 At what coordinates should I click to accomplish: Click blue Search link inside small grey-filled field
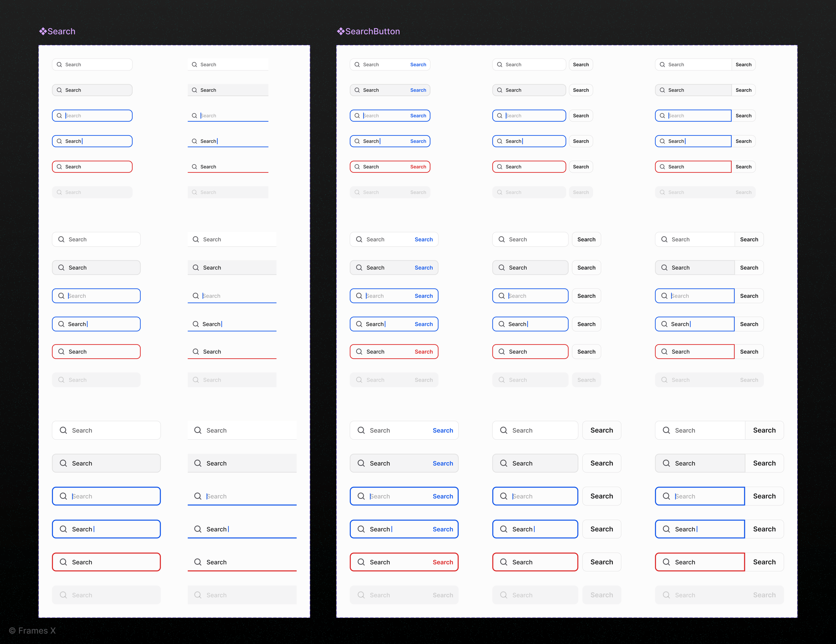coord(418,90)
